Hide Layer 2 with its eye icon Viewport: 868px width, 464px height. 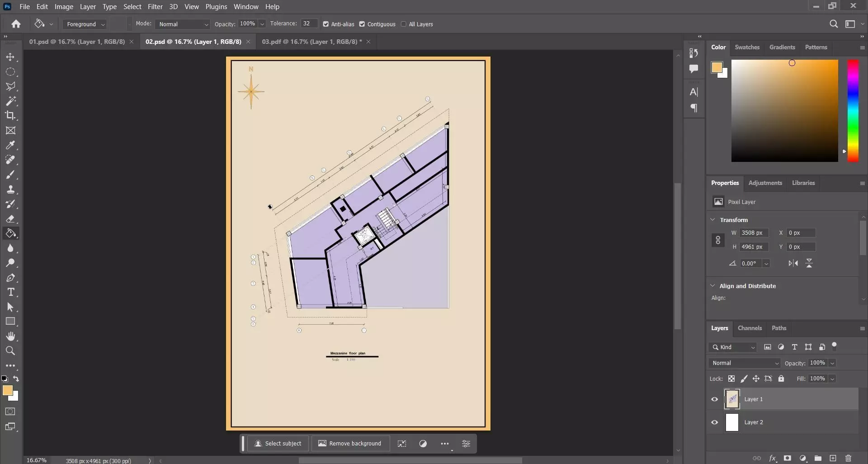point(714,422)
